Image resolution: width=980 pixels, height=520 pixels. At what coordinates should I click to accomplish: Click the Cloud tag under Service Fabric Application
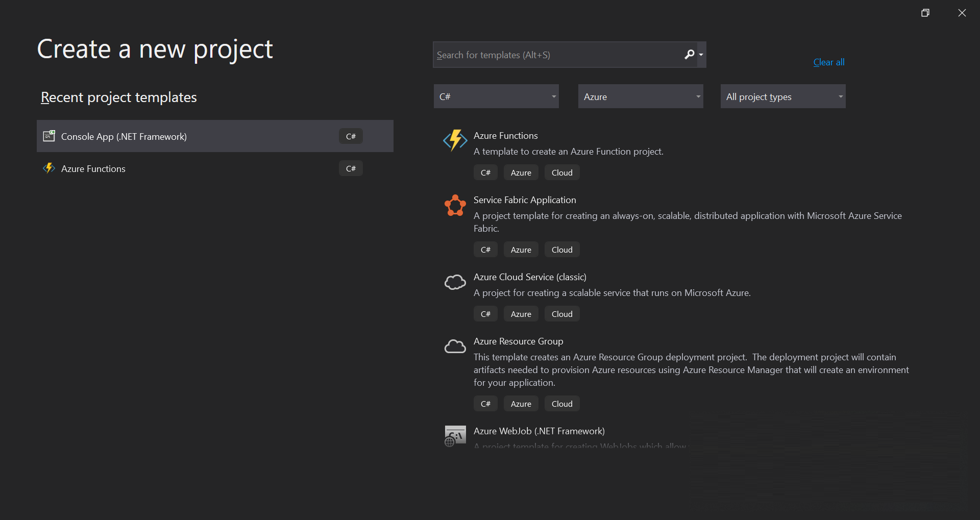click(x=562, y=250)
